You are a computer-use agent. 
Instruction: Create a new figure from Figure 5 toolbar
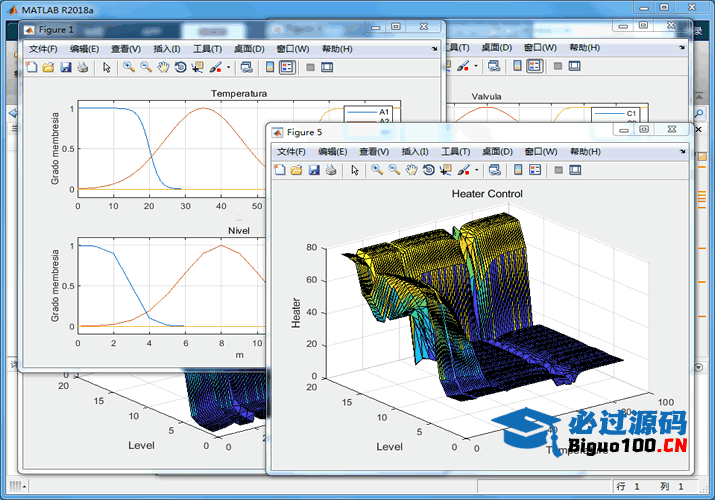click(x=280, y=170)
